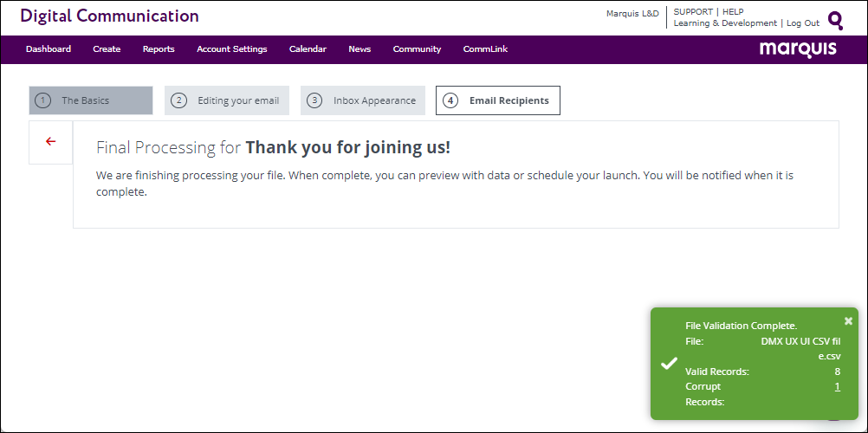Open the News section
868x433 pixels.
point(360,49)
